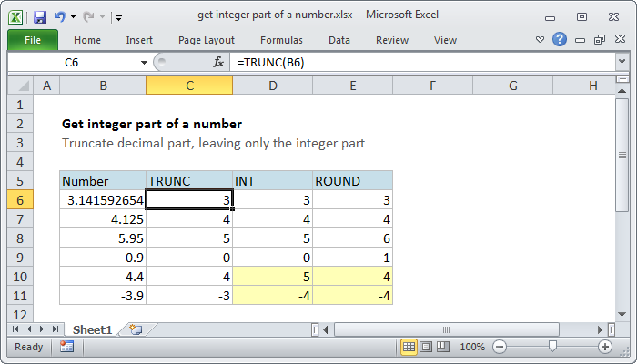Click the 100% zoom level

[x=472, y=347]
